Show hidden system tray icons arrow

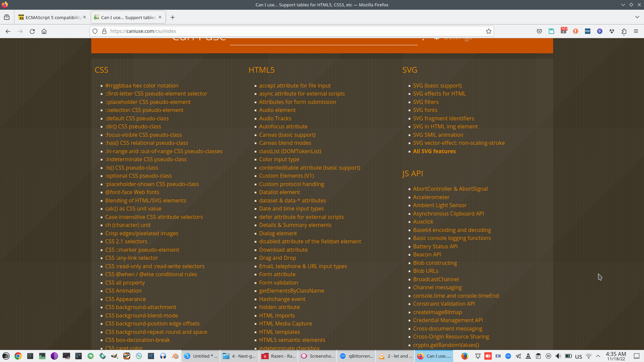[x=598, y=356]
